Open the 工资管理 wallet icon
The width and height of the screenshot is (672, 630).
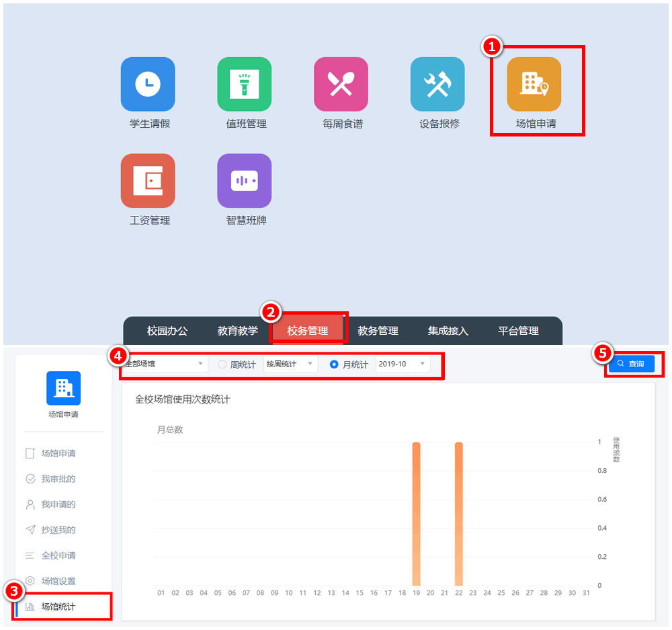tap(148, 181)
